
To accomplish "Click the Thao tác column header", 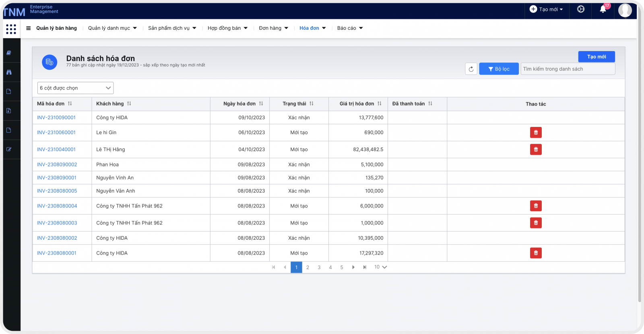I will click(x=536, y=104).
